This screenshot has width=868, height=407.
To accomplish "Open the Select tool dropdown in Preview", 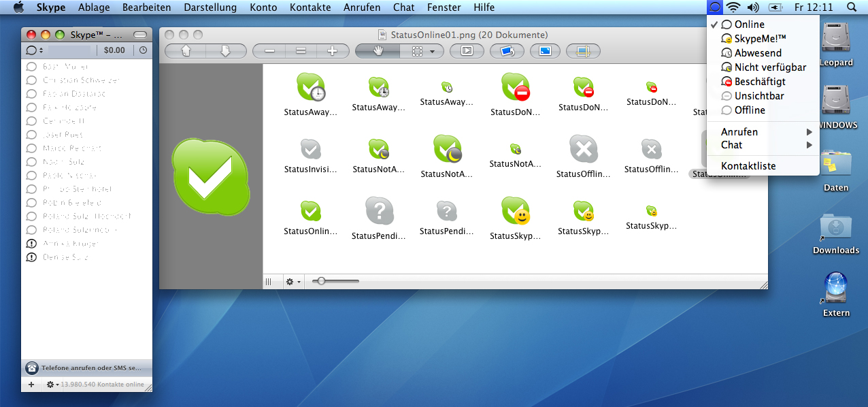I will pyautogui.click(x=422, y=50).
